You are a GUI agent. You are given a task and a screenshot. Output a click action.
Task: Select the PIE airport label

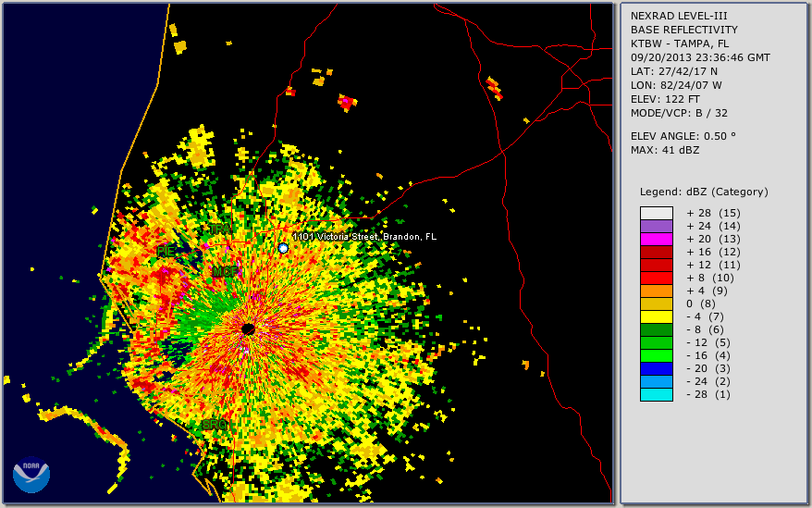(166, 251)
